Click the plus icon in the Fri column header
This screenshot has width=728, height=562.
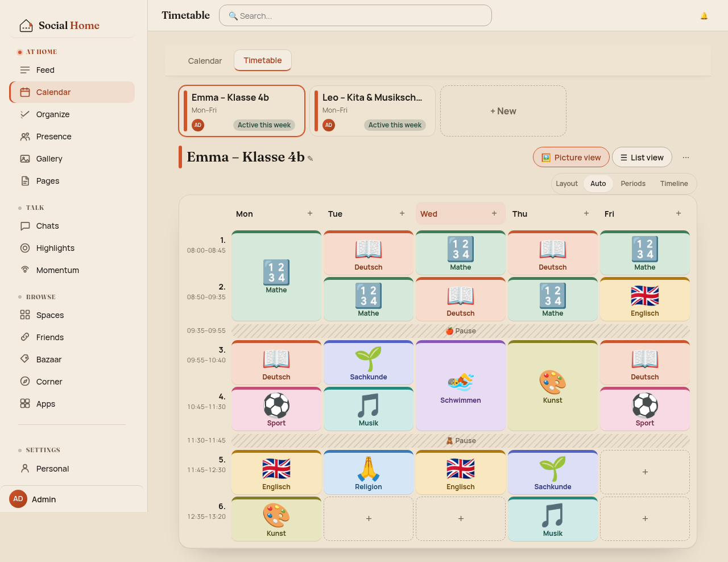(x=679, y=213)
